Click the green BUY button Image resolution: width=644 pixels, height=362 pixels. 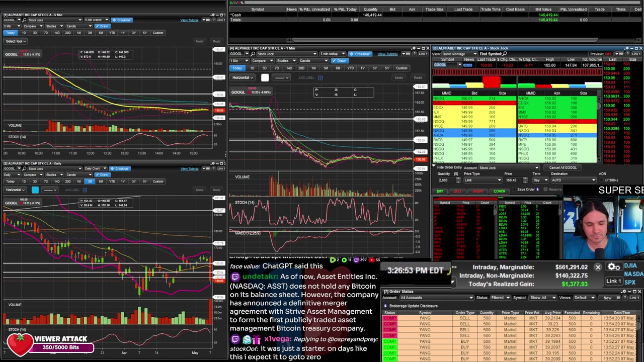(x=440, y=191)
